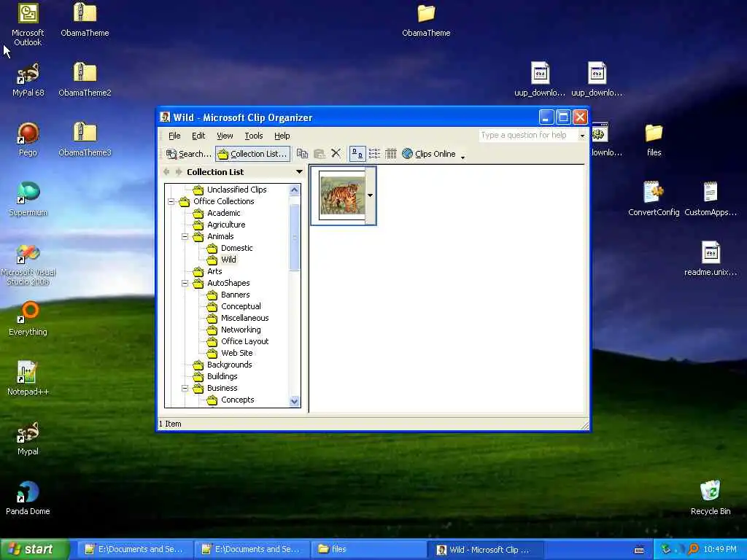This screenshot has height=560, width=747.
Task: Click the pane forward arrow icon
Action: (x=179, y=172)
